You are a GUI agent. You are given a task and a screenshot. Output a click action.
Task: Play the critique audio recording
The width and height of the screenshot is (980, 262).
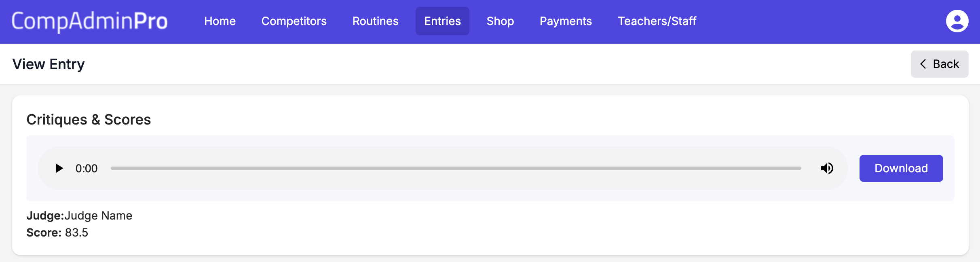pos(59,168)
